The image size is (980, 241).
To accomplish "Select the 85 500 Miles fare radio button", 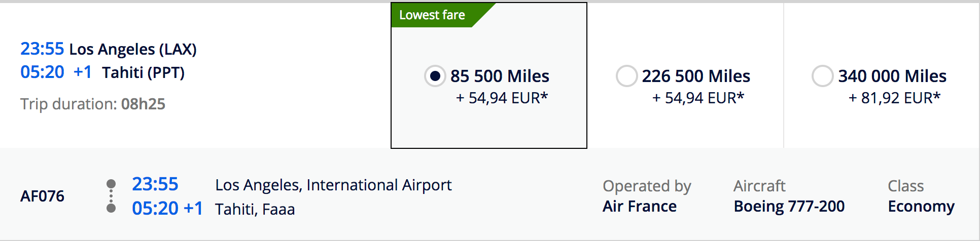I will pos(435,76).
